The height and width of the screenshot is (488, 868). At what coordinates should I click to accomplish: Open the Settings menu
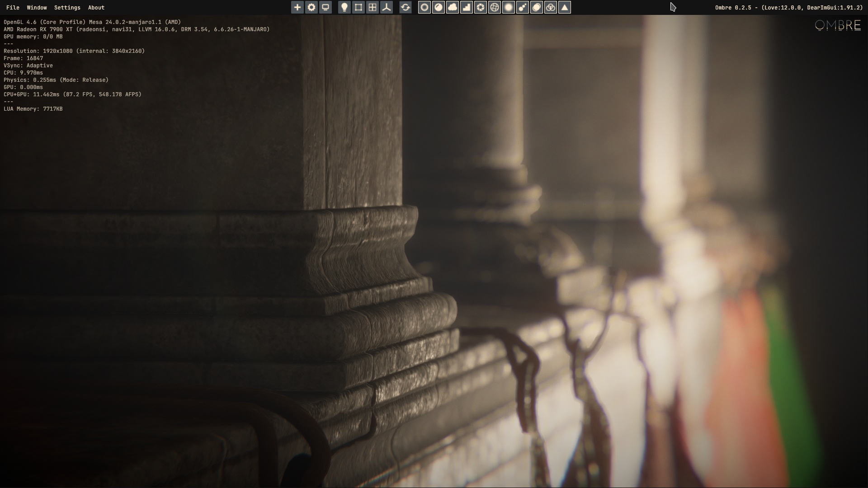67,8
